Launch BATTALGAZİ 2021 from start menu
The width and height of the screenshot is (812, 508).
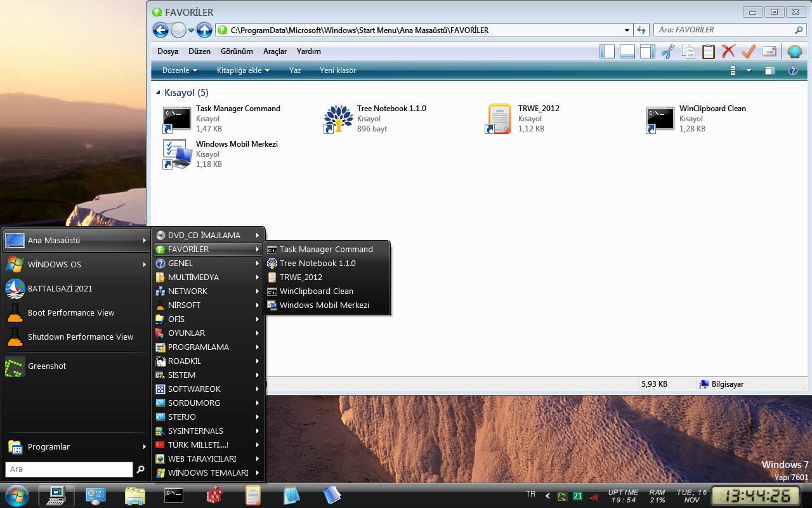[x=76, y=289]
